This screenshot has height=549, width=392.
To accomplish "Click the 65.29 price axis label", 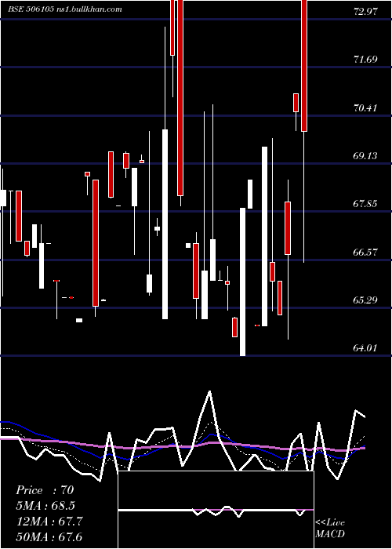I will point(366,300).
